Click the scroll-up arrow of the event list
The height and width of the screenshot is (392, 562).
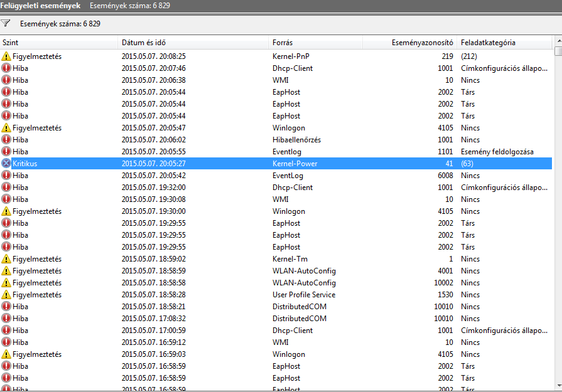click(x=558, y=40)
